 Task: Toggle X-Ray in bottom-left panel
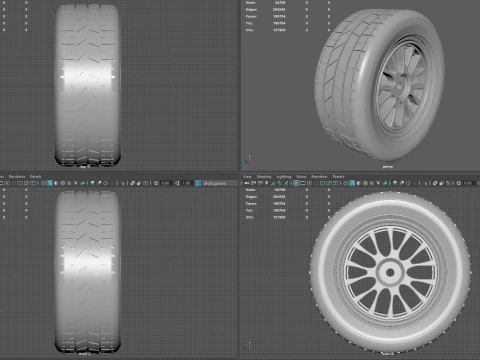tap(132, 183)
